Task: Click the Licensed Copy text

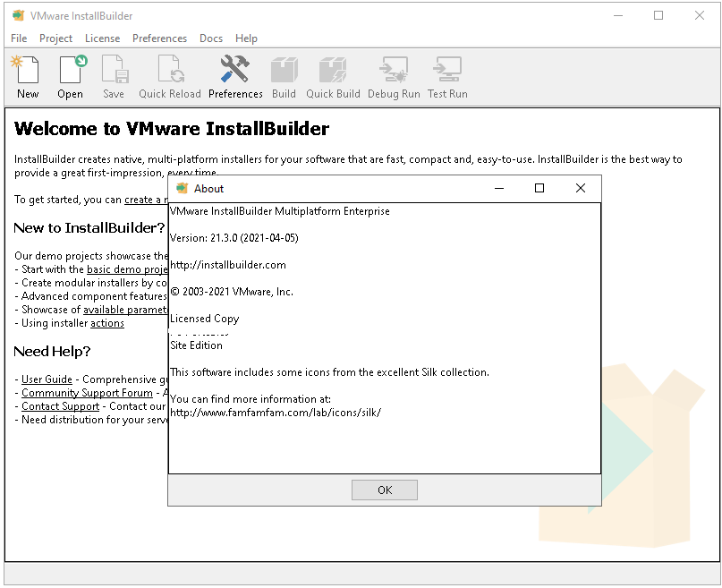Action: click(x=205, y=319)
